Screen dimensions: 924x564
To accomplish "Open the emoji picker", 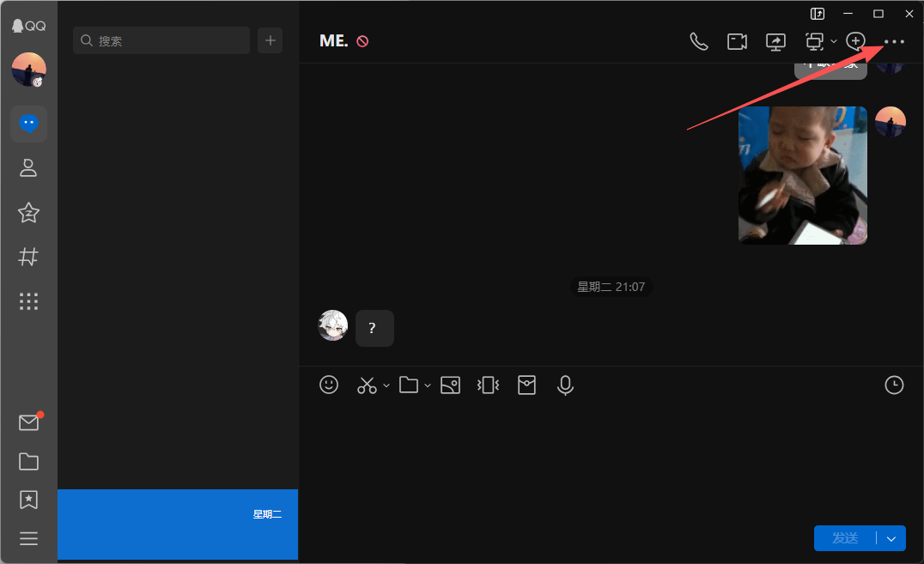I will pos(329,385).
